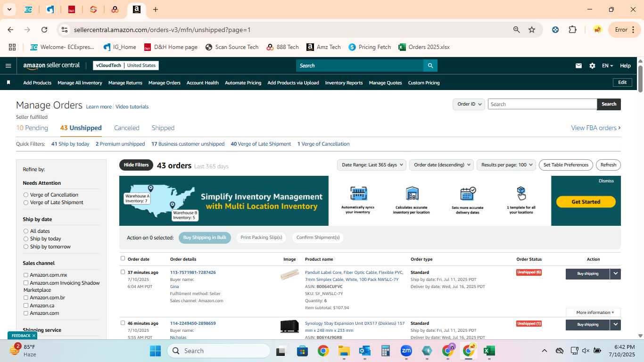The height and width of the screenshot is (362, 644).
Task: Open Outlook from the taskbar
Action: pos(364,351)
